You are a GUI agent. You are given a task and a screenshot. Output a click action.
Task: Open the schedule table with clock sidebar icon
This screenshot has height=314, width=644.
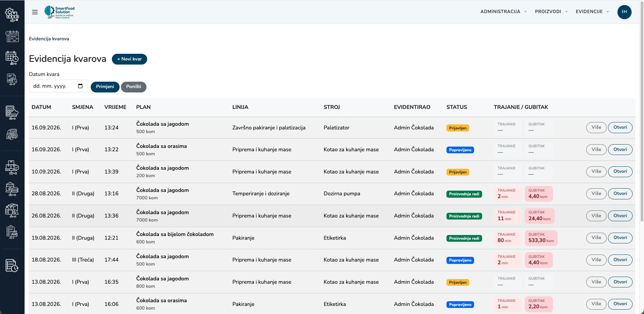[x=12, y=36]
